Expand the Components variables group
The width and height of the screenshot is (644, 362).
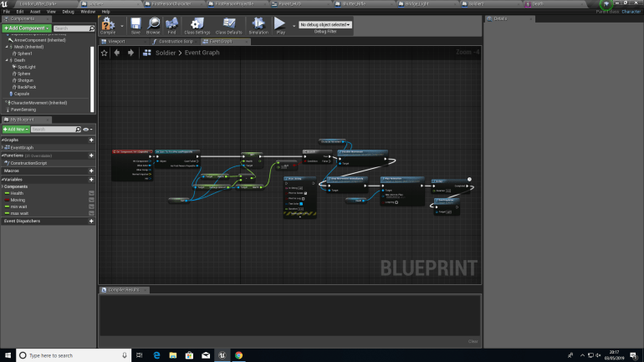[x=3, y=186]
